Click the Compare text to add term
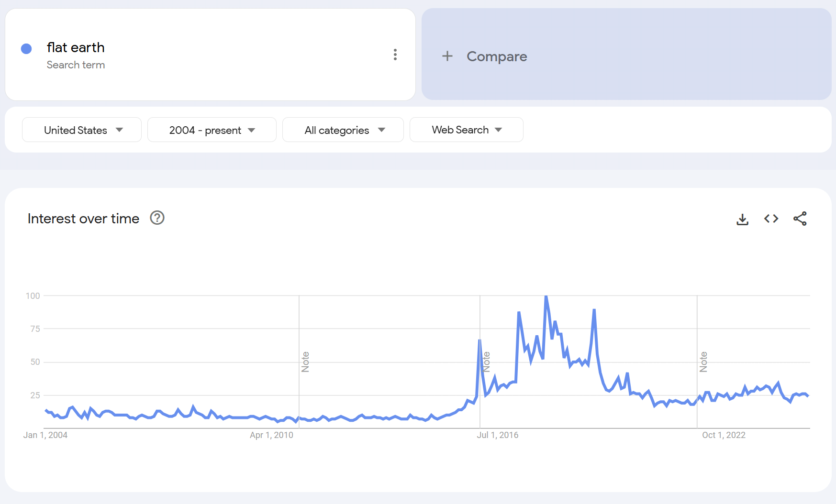 (496, 56)
